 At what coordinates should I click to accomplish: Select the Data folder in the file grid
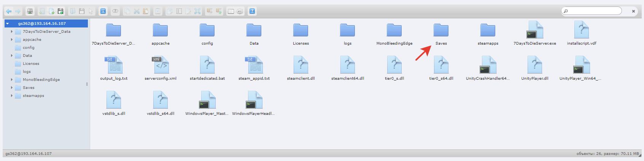click(x=254, y=34)
